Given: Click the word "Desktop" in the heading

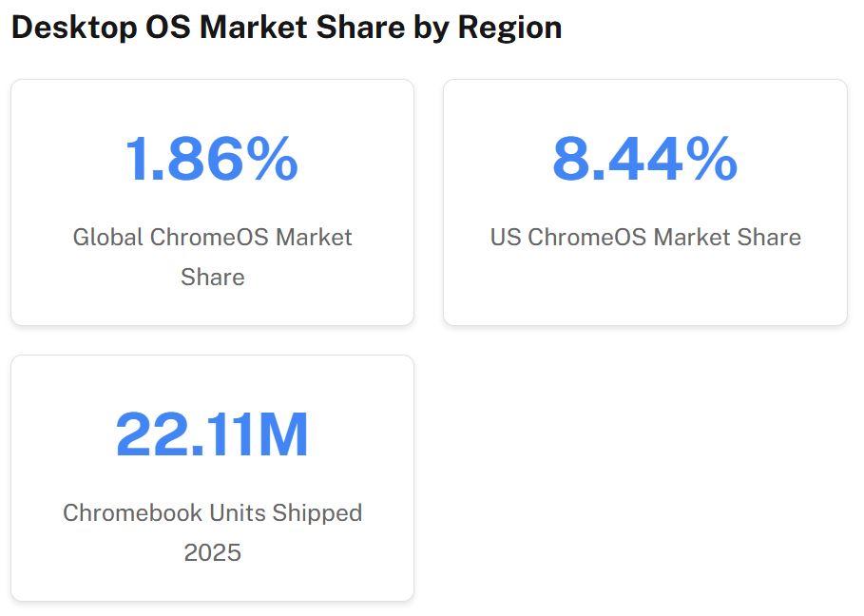Looking at the screenshot, I should point(72,28).
